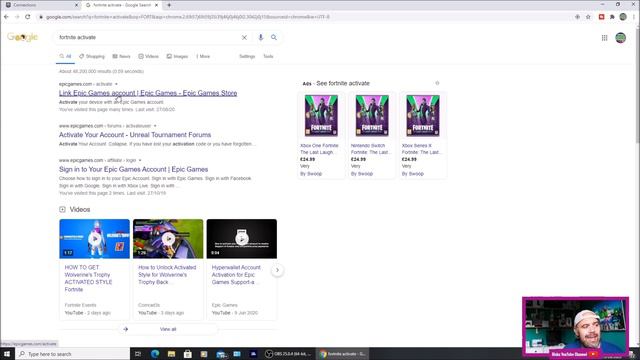Screen dimensions: 640x360
Task: Open How to Unlock Activated Style video link
Action: tap(167, 275)
